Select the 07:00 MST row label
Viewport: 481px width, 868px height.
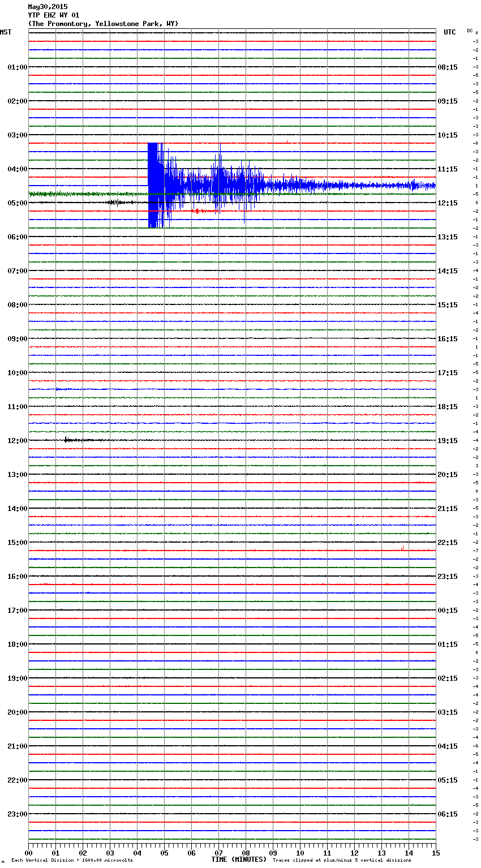click(x=18, y=271)
